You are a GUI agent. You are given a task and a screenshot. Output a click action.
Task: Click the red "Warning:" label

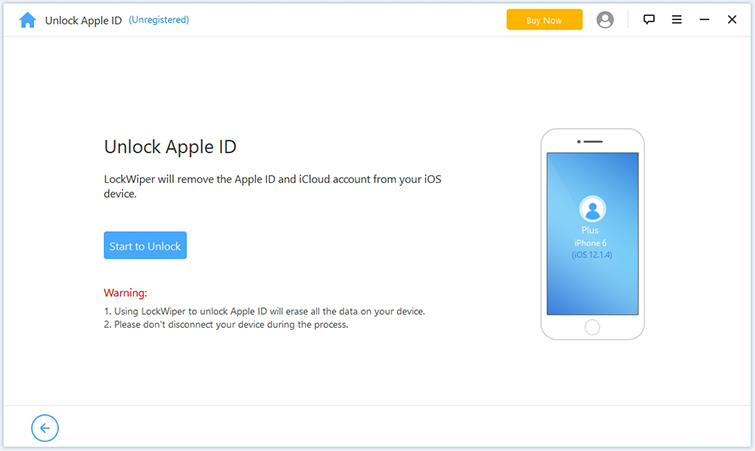coord(125,293)
